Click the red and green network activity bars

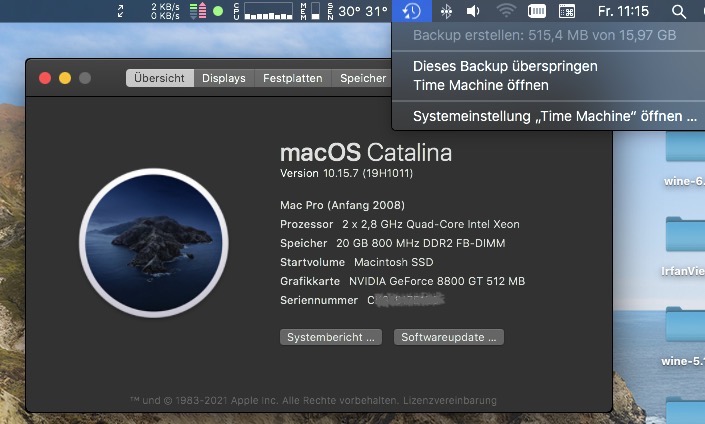(x=198, y=11)
